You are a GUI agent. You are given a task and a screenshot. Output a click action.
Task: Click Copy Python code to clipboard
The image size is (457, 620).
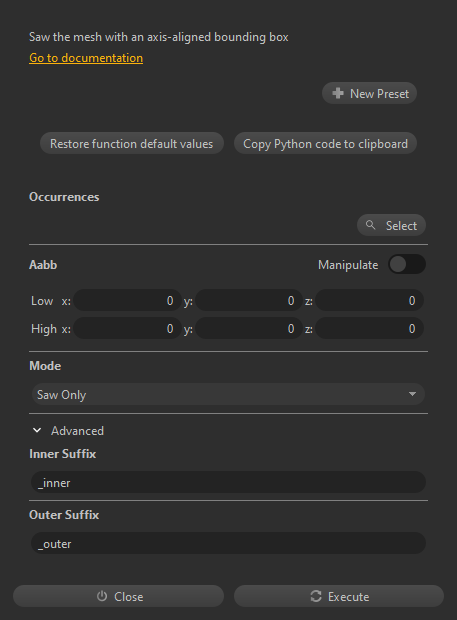tap(325, 143)
